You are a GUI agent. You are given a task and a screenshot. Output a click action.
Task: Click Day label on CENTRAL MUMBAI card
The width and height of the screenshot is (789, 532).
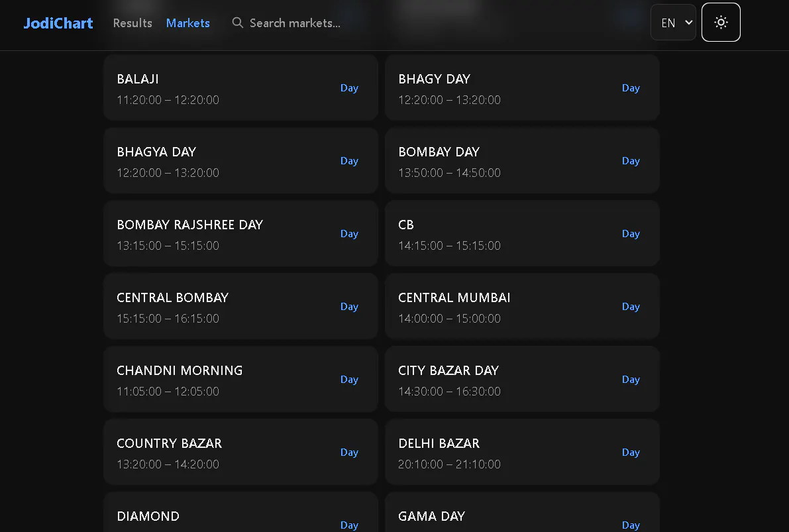631,307
